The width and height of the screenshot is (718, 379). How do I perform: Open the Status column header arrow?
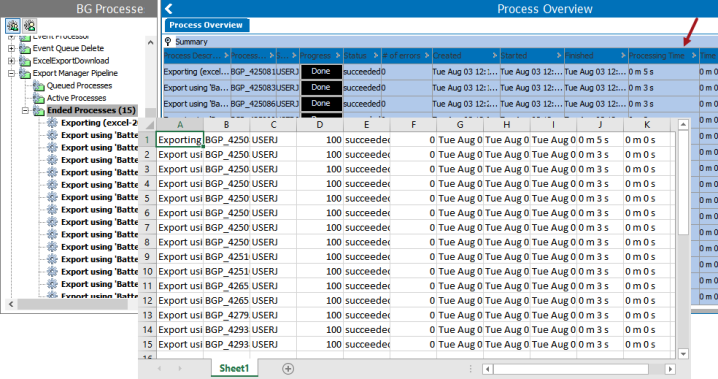point(375,55)
